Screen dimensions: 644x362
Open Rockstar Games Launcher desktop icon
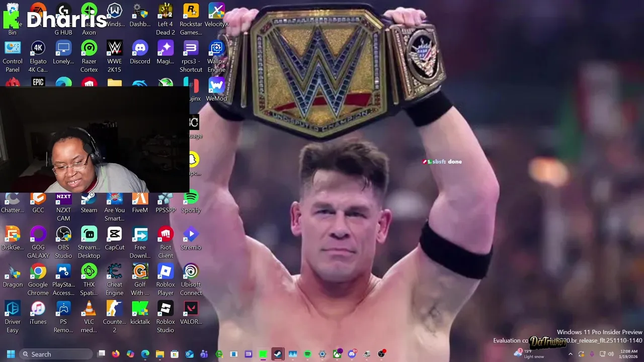[191, 19]
